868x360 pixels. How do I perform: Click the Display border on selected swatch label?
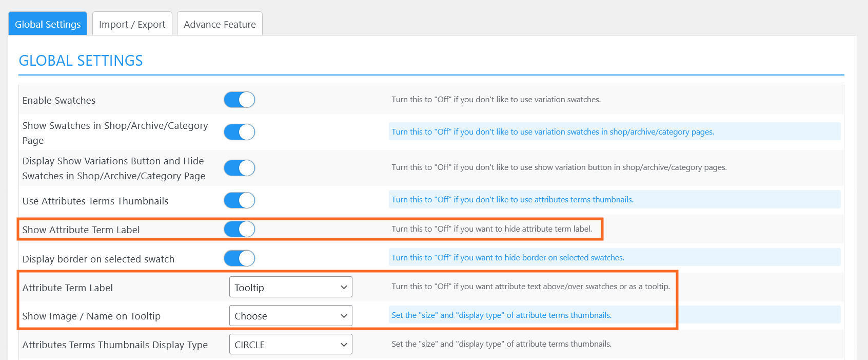(x=98, y=259)
